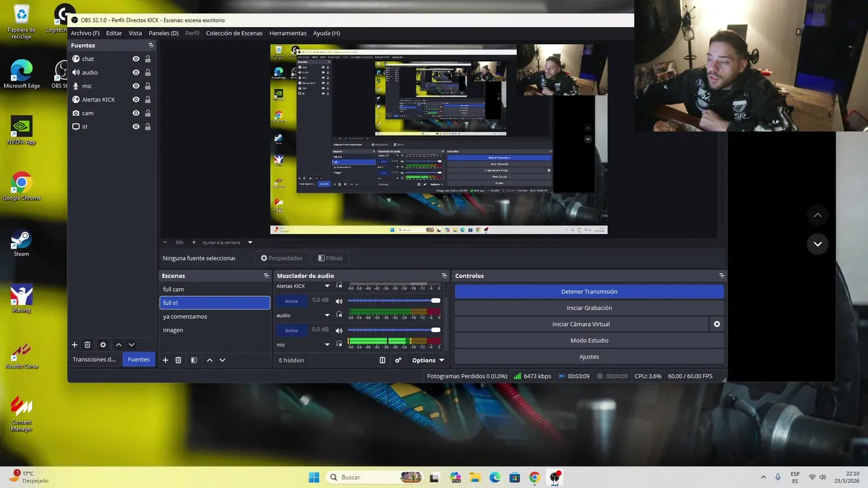Screen dimensions: 868x488
Task: Hide the chat source with eye icon
Action: coord(136,59)
